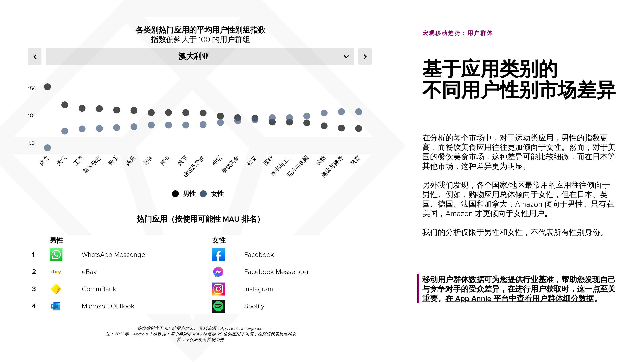This screenshot has height=362, width=644.
Task: Click the female dot for 健康与健身
Action: pyautogui.click(x=341, y=112)
